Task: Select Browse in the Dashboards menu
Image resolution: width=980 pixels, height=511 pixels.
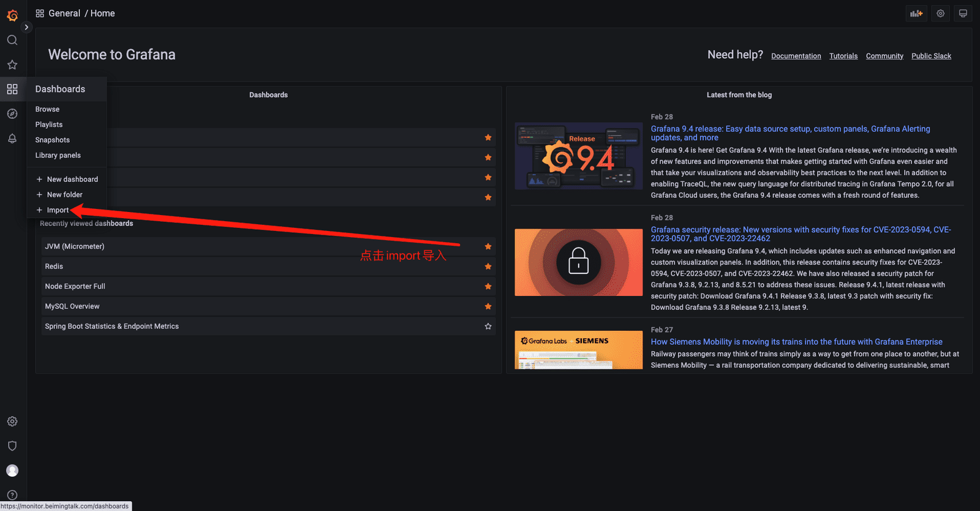Action: [47, 109]
